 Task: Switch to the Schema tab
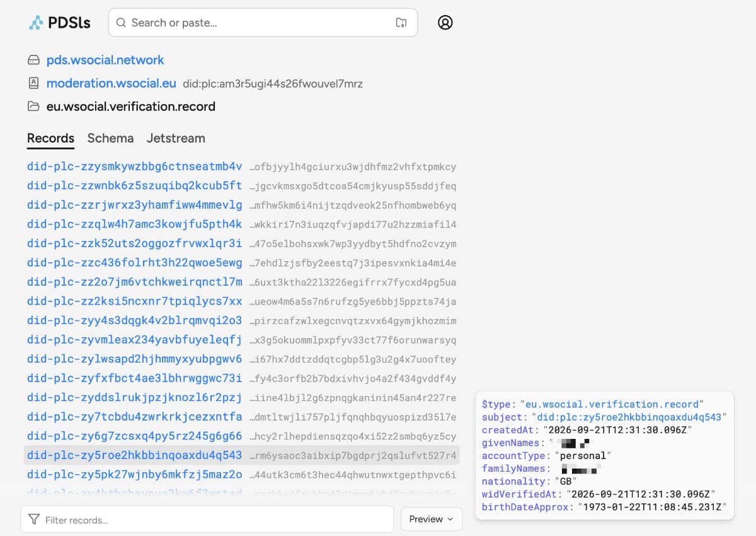[110, 138]
